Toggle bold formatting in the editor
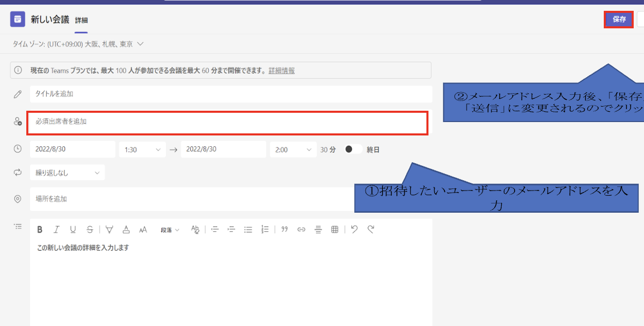 pyautogui.click(x=40, y=230)
